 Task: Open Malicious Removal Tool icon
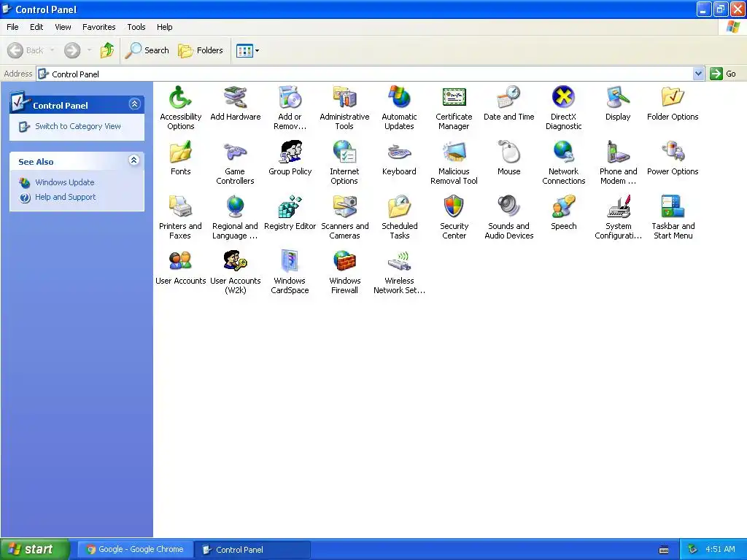454,152
